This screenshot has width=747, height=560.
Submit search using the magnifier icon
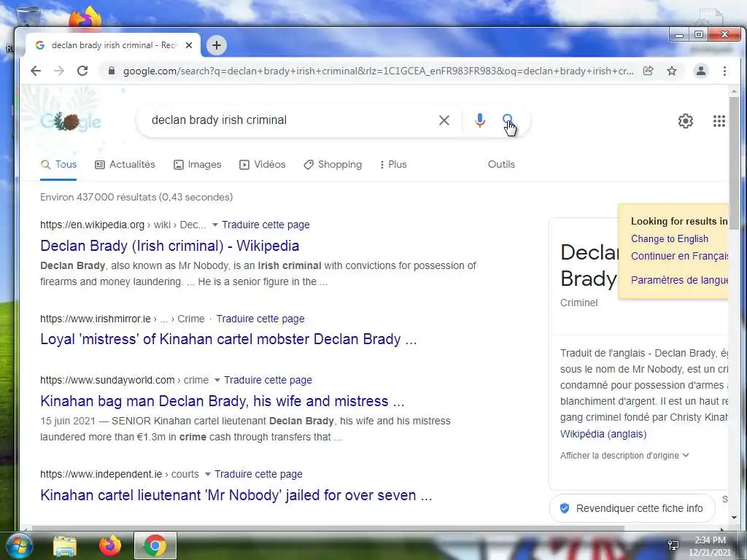[508, 120]
